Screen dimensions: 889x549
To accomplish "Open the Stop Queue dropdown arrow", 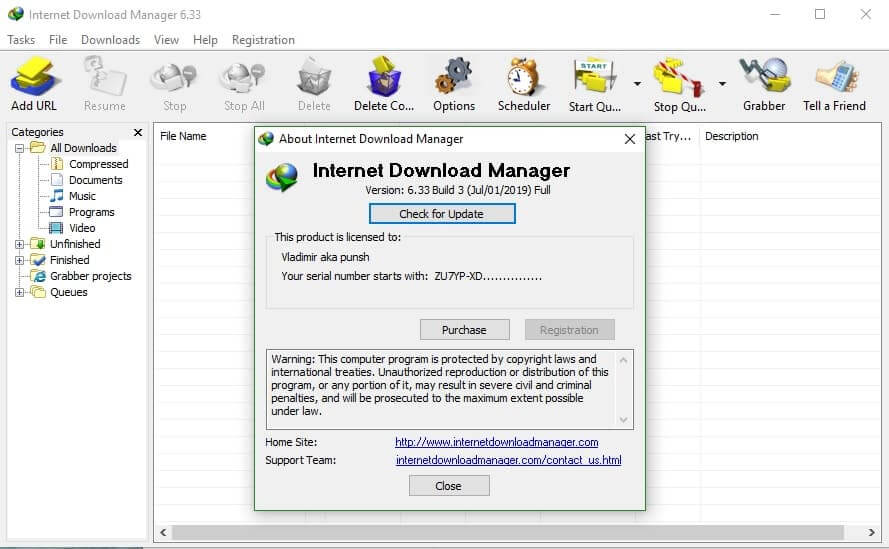I will pos(722,85).
